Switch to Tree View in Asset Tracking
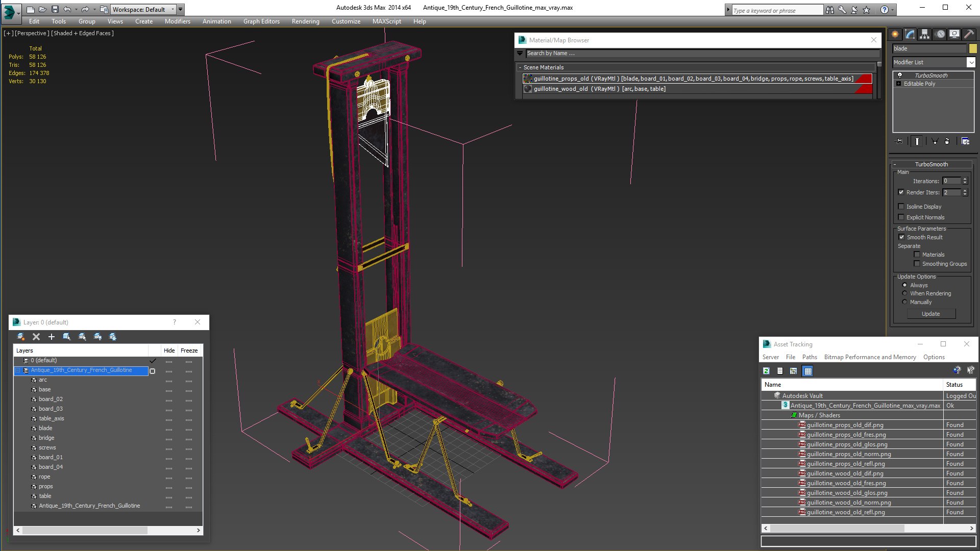 pos(793,371)
